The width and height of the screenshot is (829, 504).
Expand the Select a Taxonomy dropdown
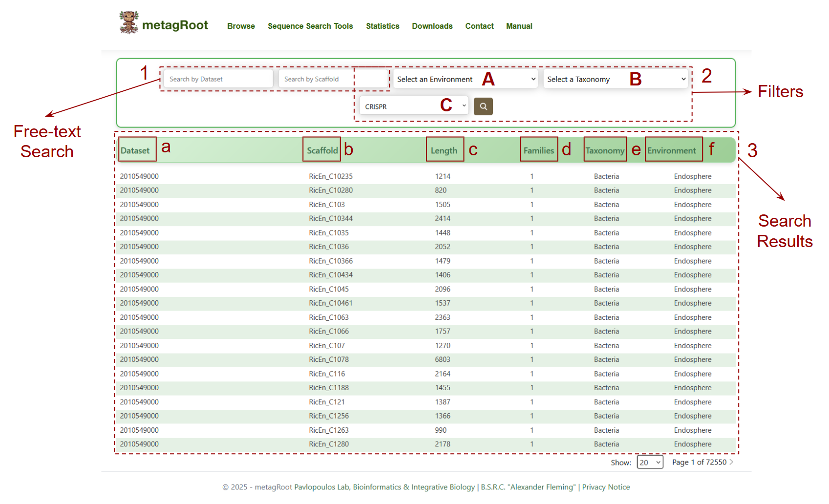point(616,79)
